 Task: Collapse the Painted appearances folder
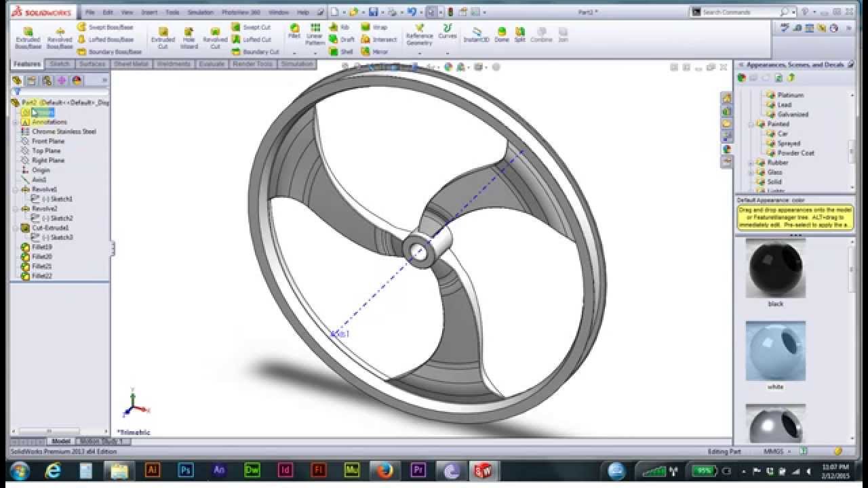coord(751,124)
